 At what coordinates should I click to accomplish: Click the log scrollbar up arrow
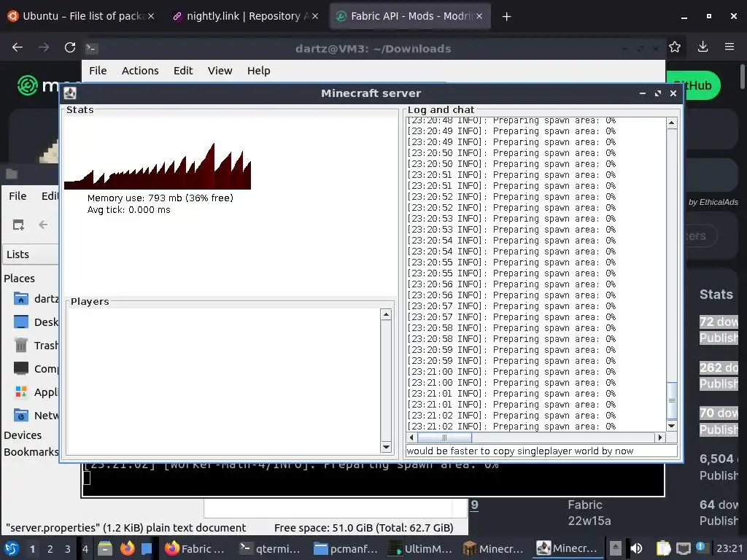coord(672,122)
